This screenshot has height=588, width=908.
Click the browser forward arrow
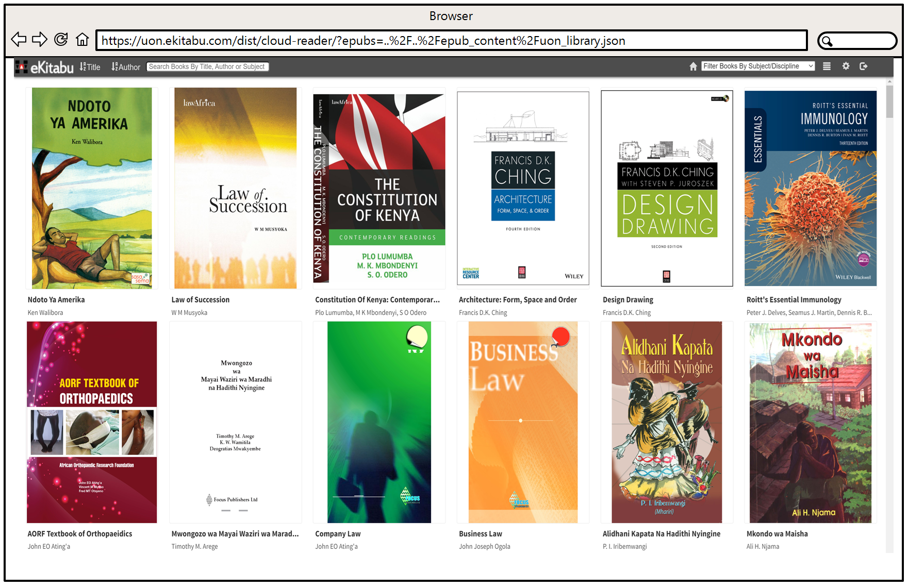[40, 40]
